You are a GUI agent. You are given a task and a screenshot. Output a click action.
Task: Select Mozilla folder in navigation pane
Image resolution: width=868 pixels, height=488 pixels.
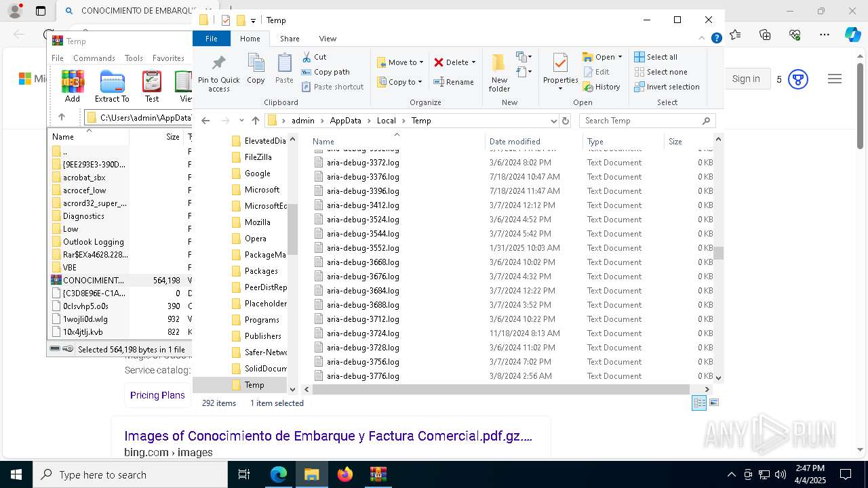coord(257,222)
